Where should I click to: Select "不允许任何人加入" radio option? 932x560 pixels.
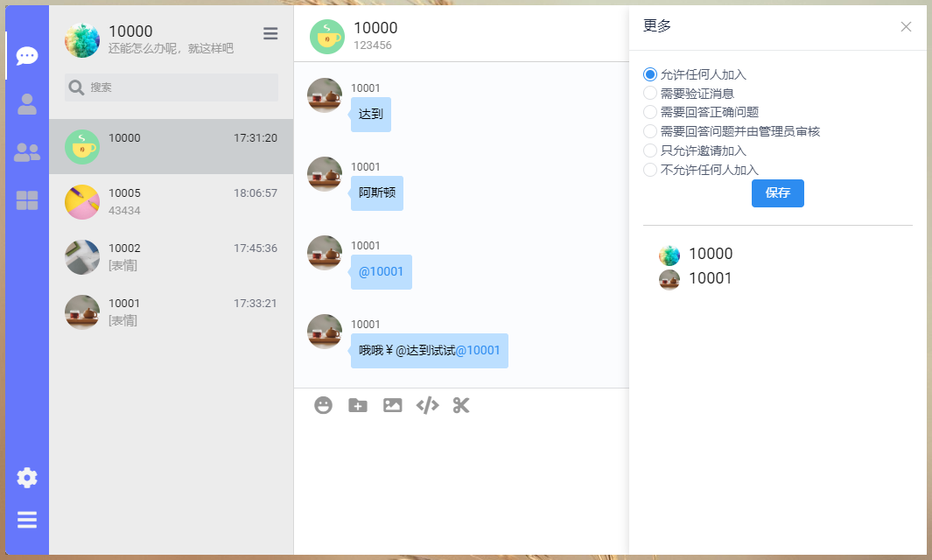pyautogui.click(x=650, y=170)
